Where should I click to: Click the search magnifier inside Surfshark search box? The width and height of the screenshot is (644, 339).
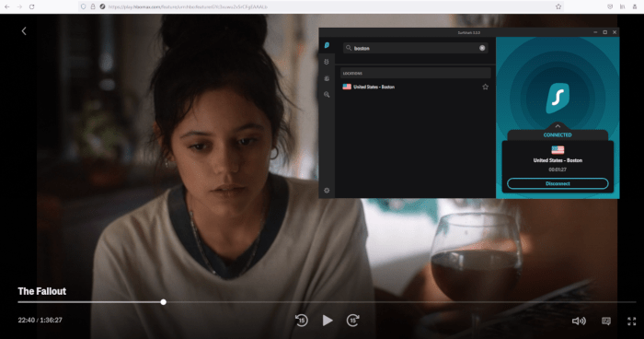point(349,48)
